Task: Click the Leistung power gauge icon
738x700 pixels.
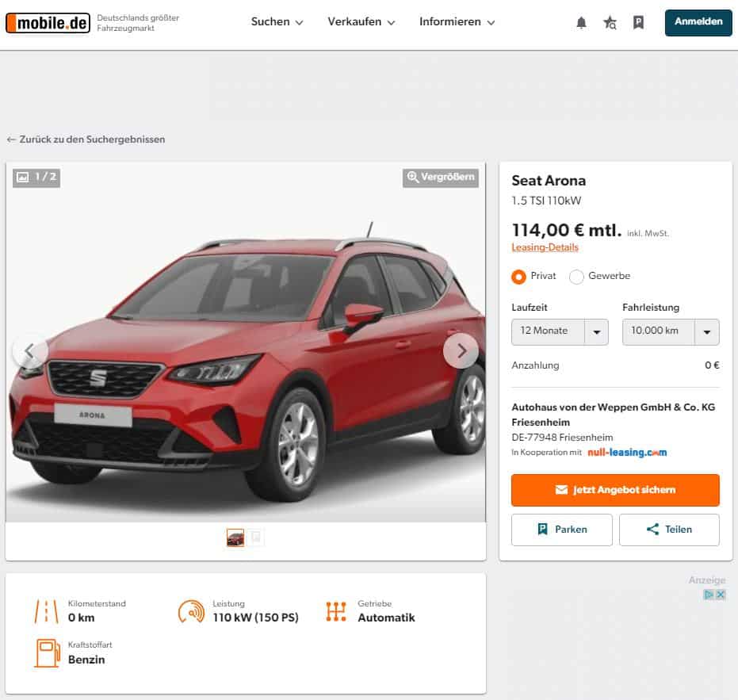Action: (191, 611)
